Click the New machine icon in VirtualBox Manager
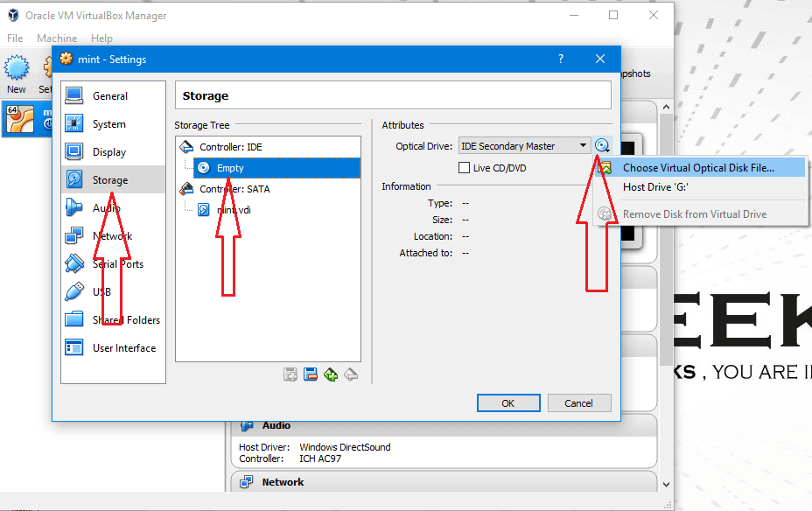 (17, 68)
